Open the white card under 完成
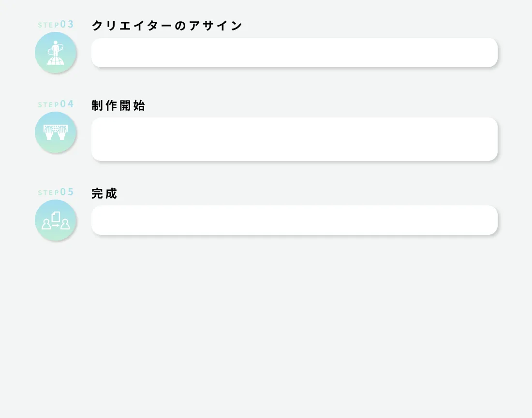The height and width of the screenshot is (418, 532). 294,220
